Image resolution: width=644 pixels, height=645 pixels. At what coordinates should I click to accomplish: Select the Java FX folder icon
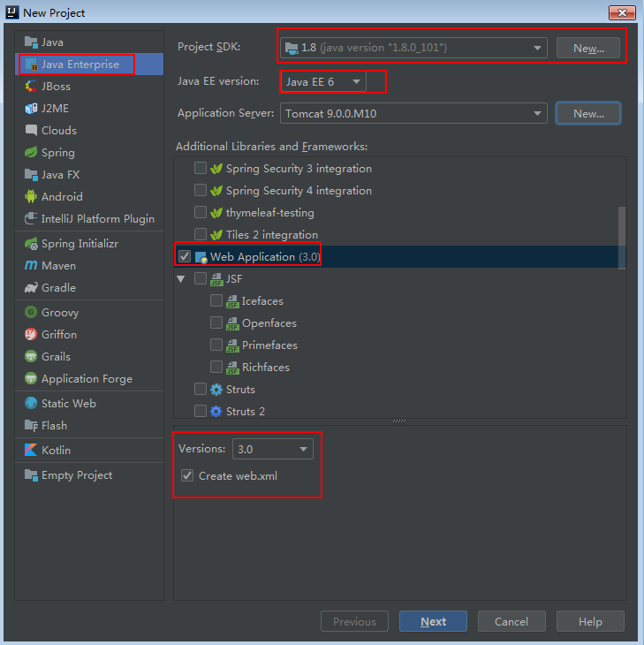(31, 175)
